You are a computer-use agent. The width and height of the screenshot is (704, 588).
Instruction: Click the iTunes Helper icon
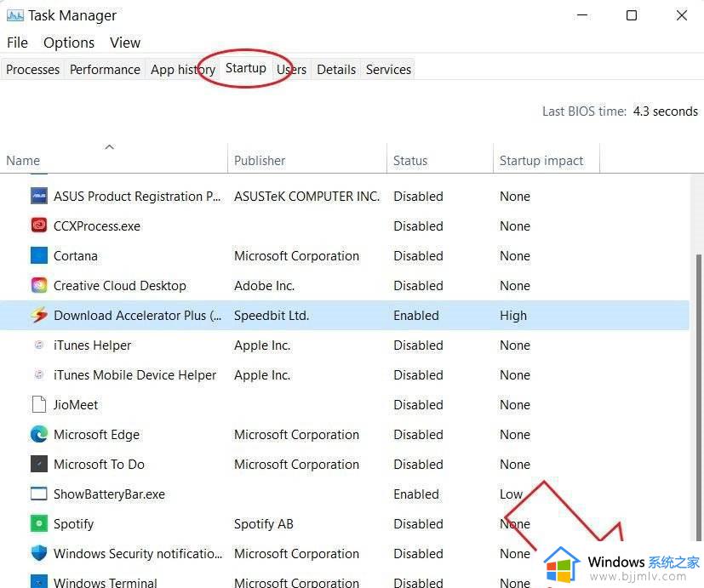pyautogui.click(x=39, y=345)
